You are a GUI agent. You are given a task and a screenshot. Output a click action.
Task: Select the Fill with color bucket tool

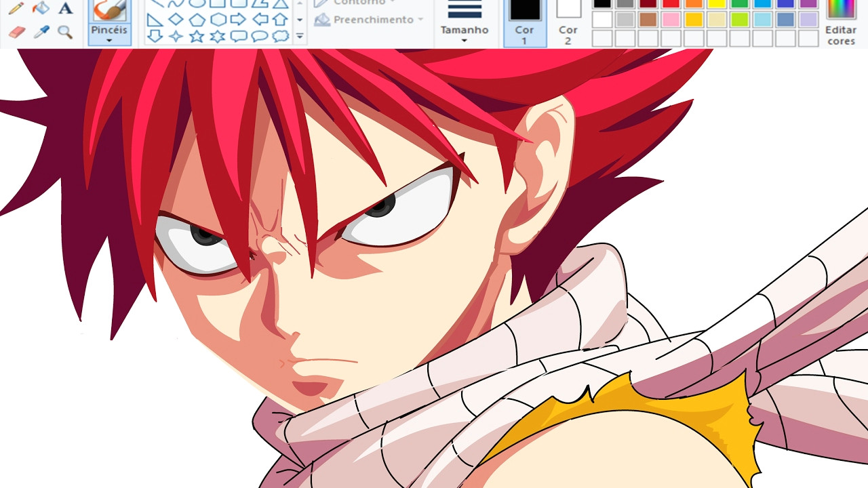tap(41, 8)
